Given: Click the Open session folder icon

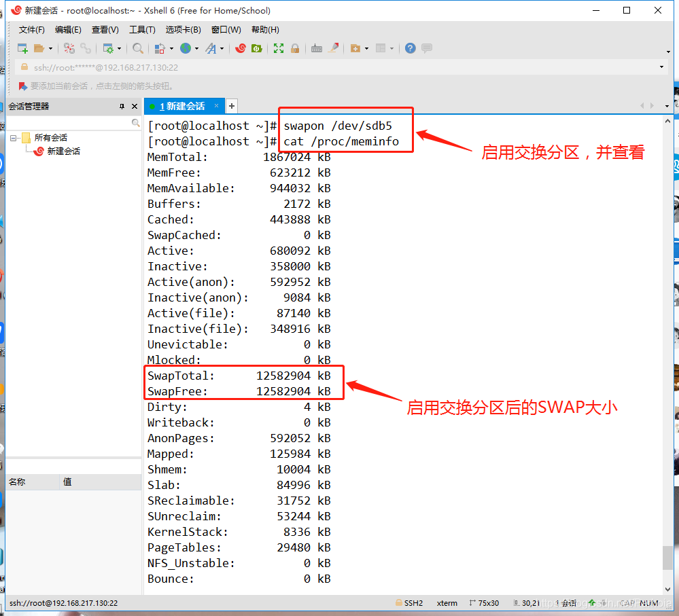Looking at the screenshot, I should tap(39, 48).
